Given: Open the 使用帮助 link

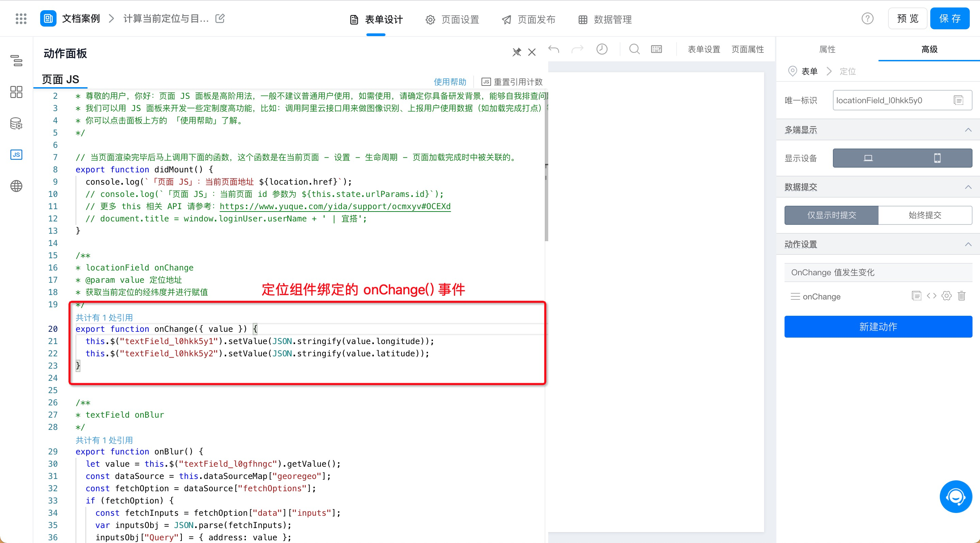Looking at the screenshot, I should [x=450, y=82].
